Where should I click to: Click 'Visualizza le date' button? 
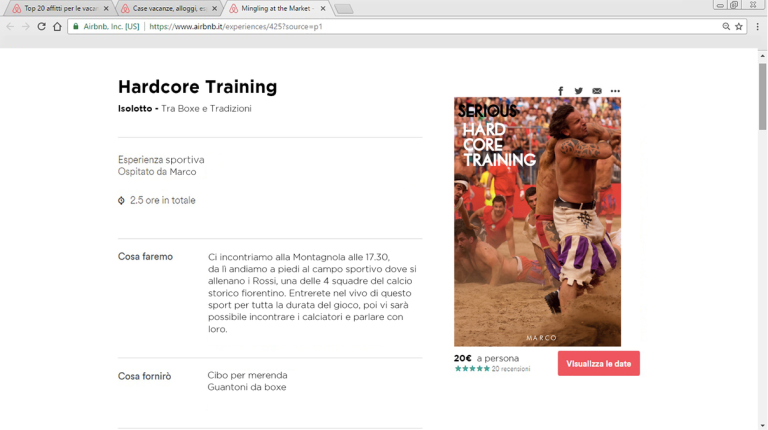coord(599,363)
